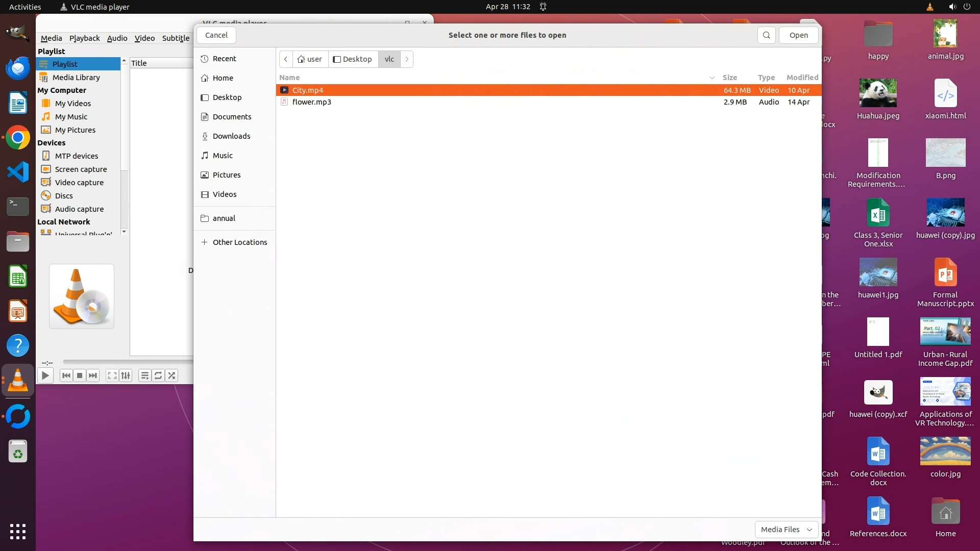Select the flower.mp3 file
This screenshot has height=551, width=980.
pyautogui.click(x=312, y=102)
